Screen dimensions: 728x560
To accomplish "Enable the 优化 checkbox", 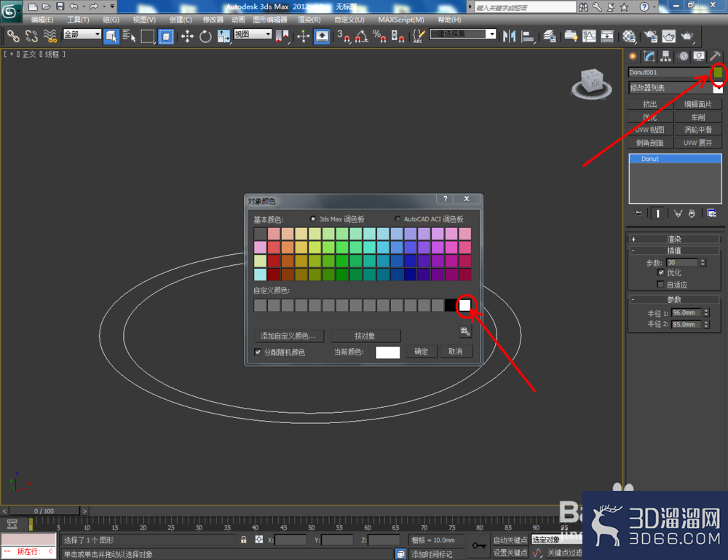I will (x=661, y=272).
